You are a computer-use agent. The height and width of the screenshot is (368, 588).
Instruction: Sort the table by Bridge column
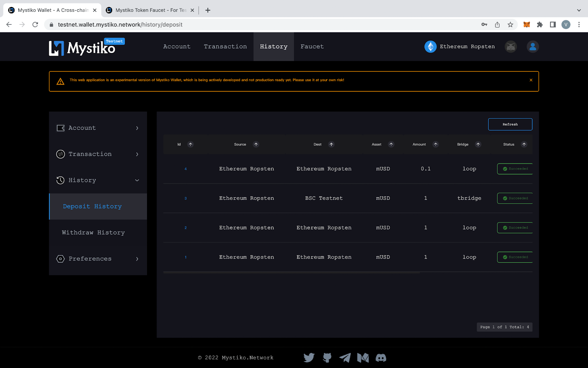tap(478, 144)
